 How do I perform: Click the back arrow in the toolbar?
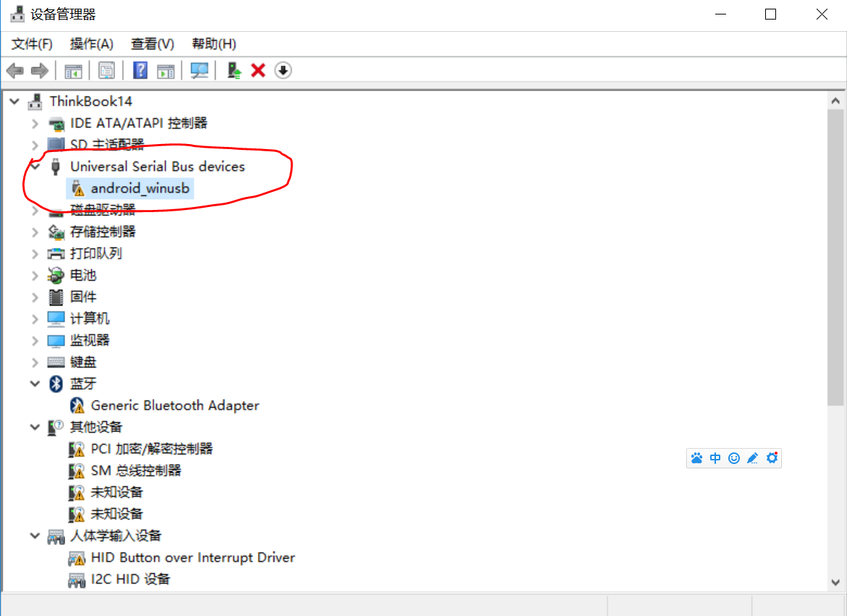(x=14, y=70)
